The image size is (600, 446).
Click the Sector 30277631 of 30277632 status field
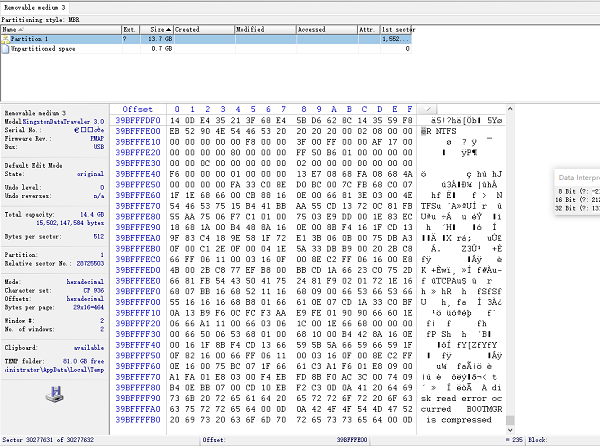(x=48, y=440)
